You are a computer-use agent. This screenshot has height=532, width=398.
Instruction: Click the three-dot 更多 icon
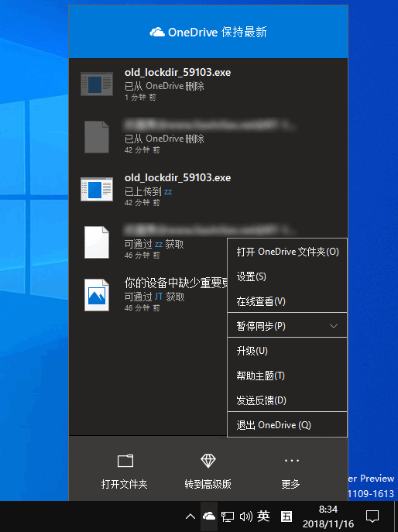click(291, 461)
